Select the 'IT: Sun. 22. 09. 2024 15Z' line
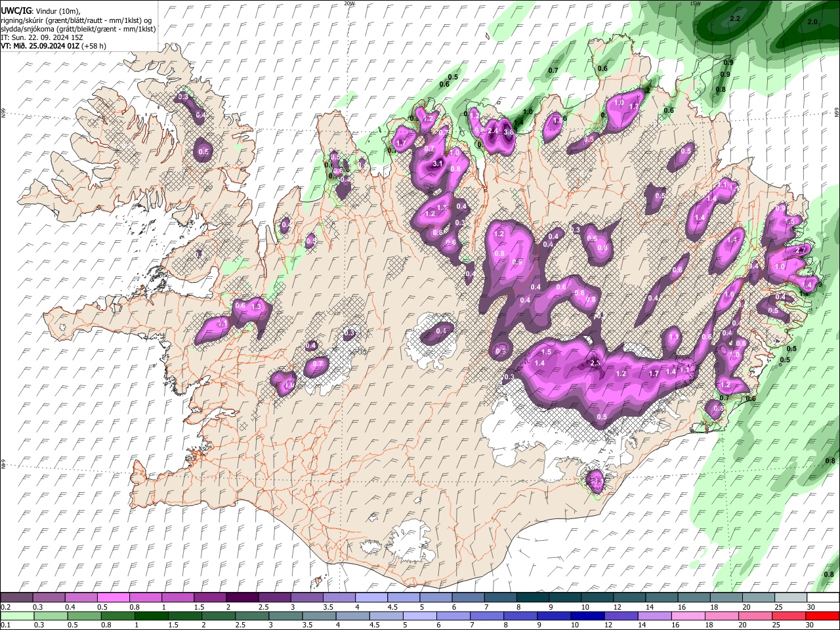 coord(41,37)
